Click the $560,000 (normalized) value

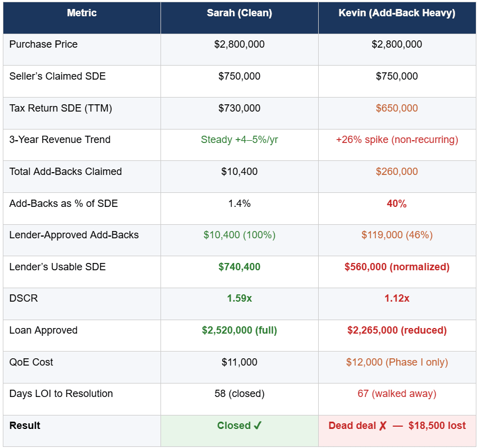pos(397,267)
